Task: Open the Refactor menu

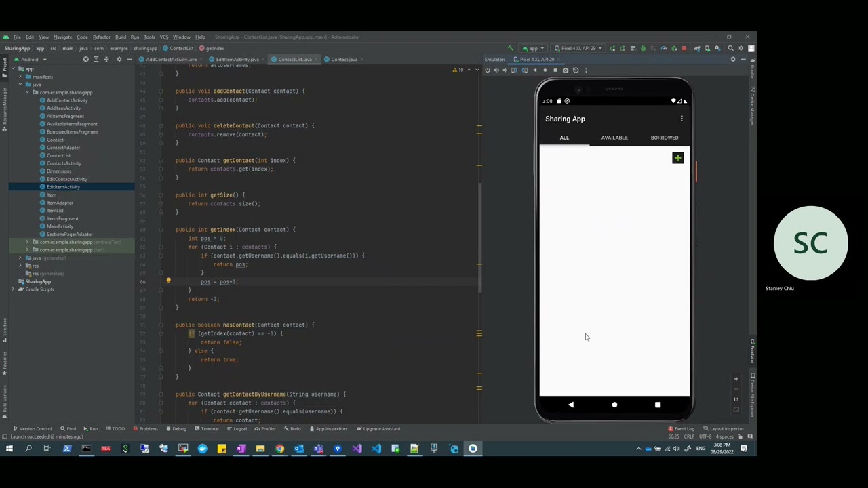Action: pos(101,37)
